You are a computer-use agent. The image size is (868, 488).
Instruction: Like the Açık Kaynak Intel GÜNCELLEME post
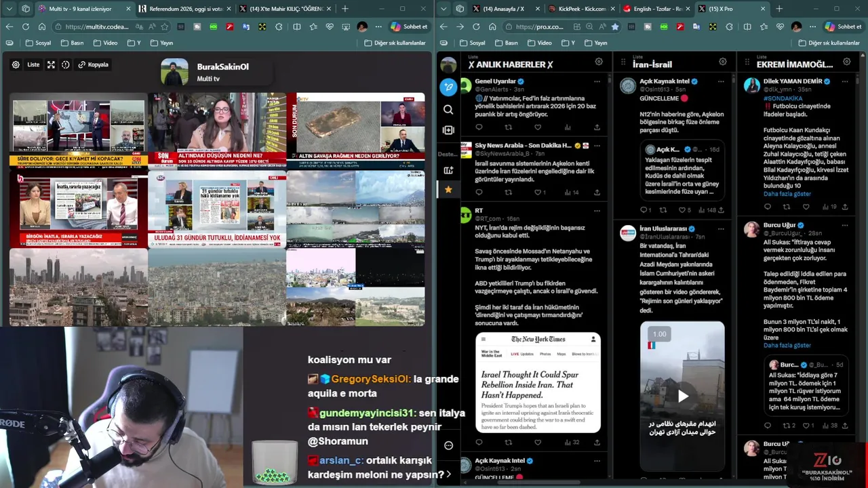(684, 210)
